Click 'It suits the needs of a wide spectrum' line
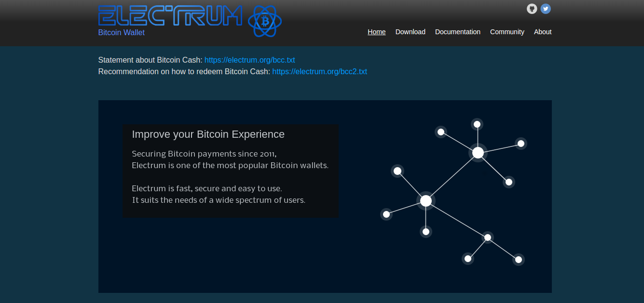644x303 pixels. [219, 200]
